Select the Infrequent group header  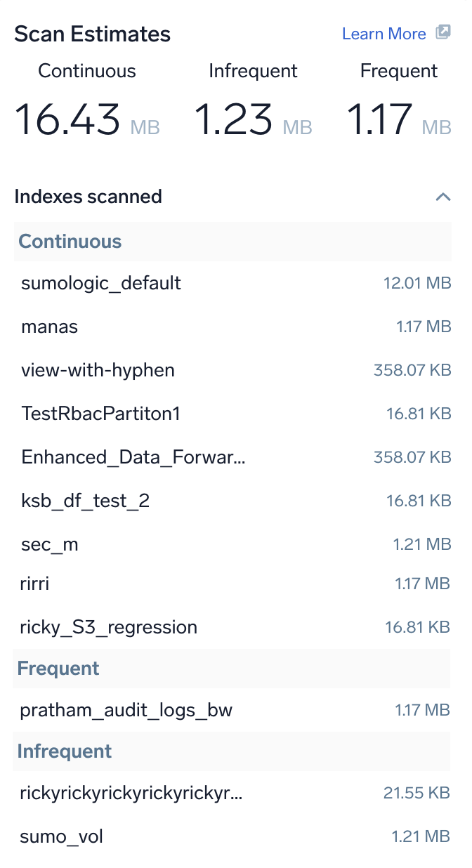(65, 751)
